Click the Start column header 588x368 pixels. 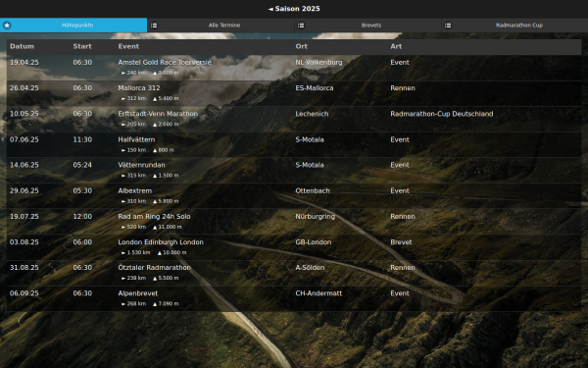tap(82, 46)
